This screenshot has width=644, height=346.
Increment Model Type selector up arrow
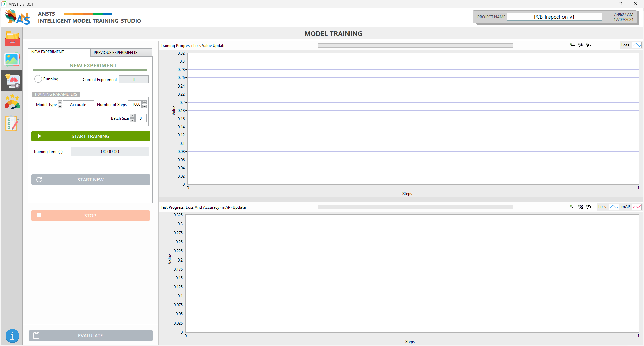click(x=60, y=102)
